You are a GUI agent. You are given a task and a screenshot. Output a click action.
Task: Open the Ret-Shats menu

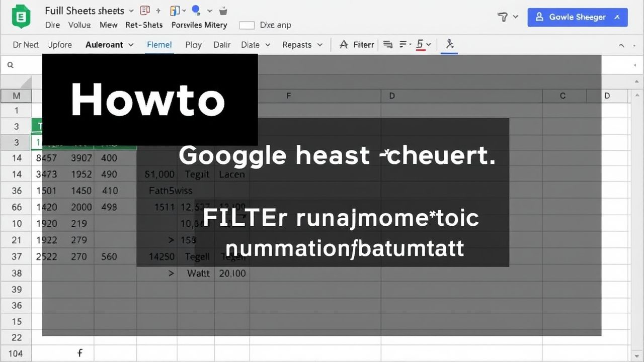pos(144,25)
